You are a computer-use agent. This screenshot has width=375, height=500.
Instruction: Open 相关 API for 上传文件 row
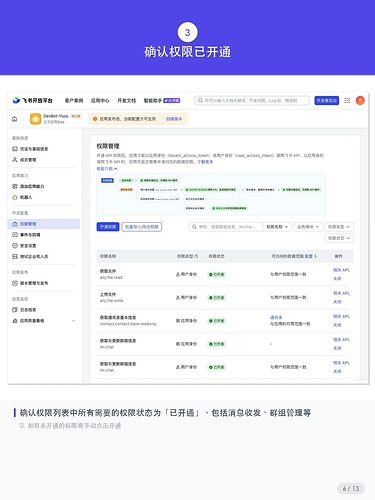pyautogui.click(x=341, y=293)
